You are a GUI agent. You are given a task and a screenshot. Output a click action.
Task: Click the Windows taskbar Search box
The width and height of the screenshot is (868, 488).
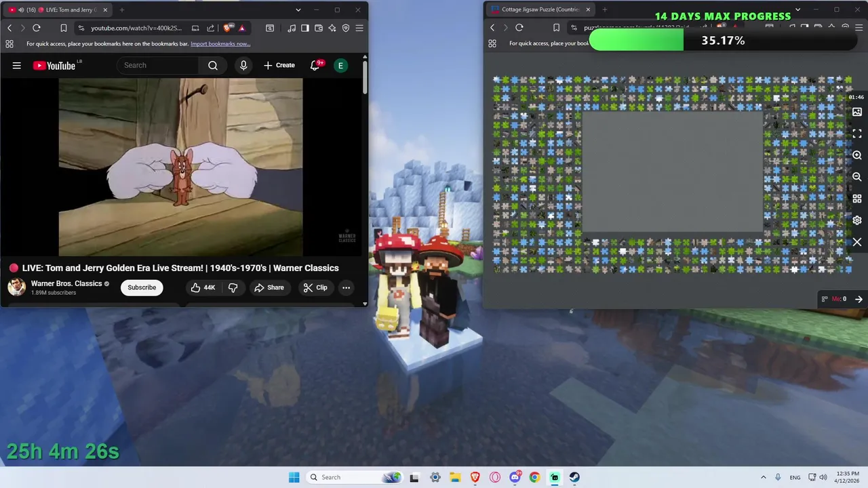pos(354,477)
